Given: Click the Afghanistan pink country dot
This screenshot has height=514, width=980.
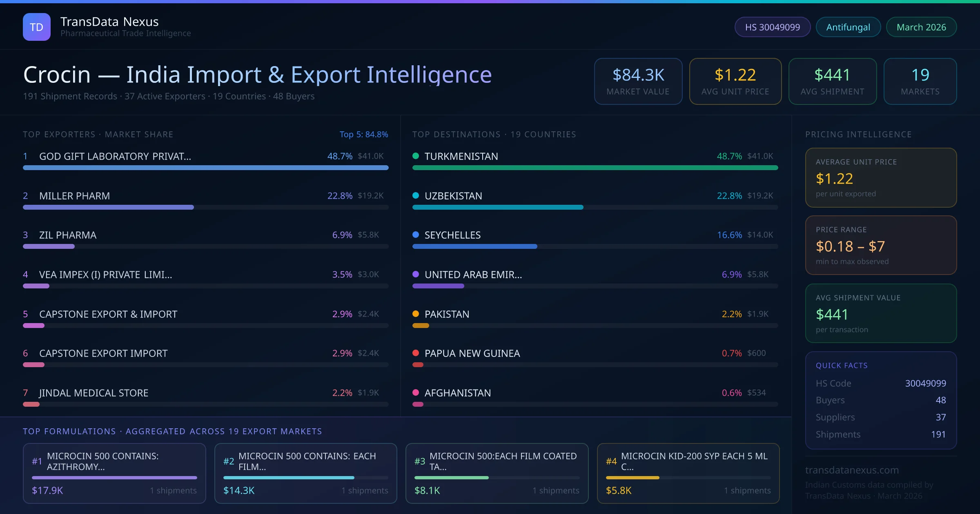Looking at the screenshot, I should click(416, 393).
